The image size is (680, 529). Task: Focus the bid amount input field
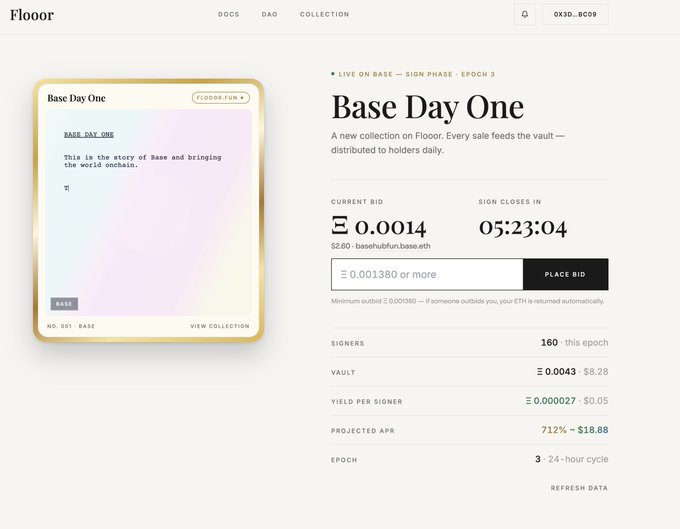(427, 274)
